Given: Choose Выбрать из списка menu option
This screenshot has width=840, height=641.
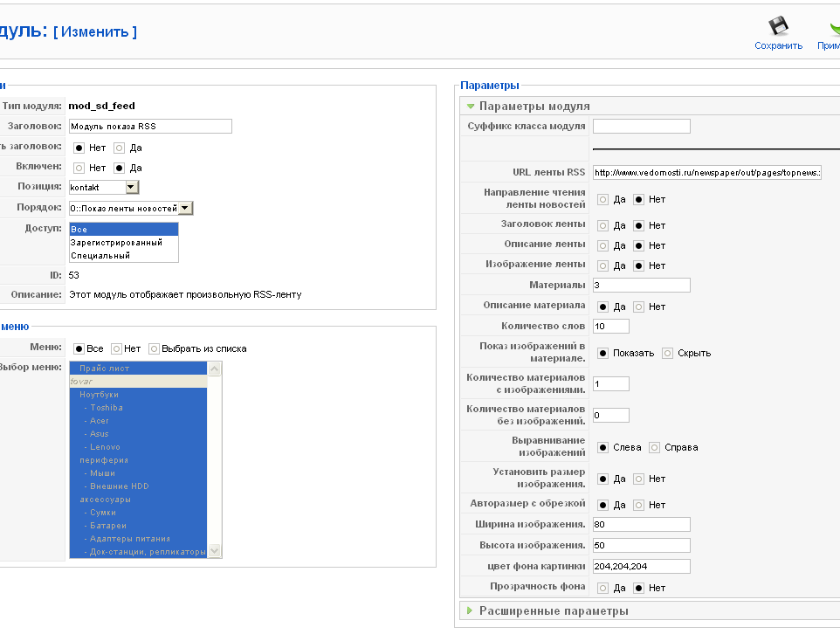Looking at the screenshot, I should pyautogui.click(x=154, y=349).
